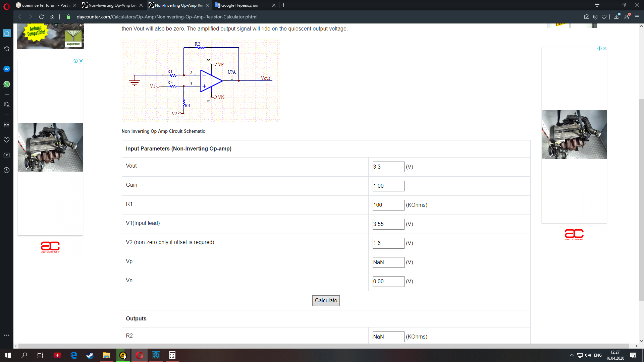Screen dimensions: 644x362
Task: Click the Vout input field
Action: coord(388,167)
